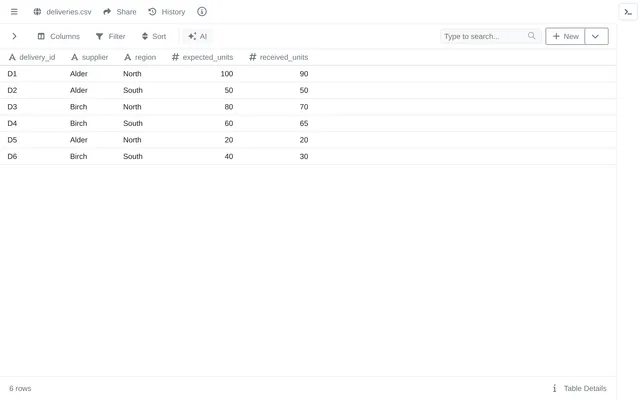Image resolution: width=640 pixels, height=400 pixels.
Task: Click the text-type icon of delivery_id column
Action: pyautogui.click(x=12, y=57)
